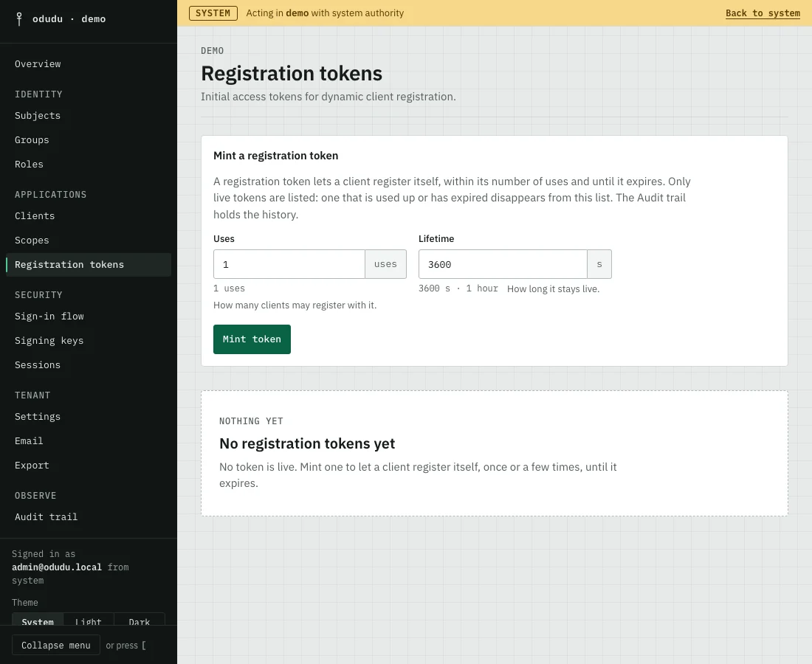
Task: Select the System theme option
Action: click(38, 620)
